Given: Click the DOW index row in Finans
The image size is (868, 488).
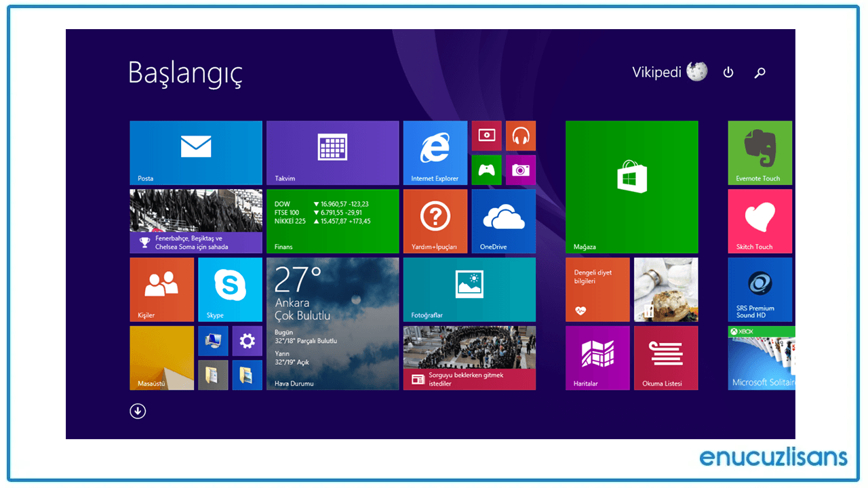Looking at the screenshot, I should 322,204.
